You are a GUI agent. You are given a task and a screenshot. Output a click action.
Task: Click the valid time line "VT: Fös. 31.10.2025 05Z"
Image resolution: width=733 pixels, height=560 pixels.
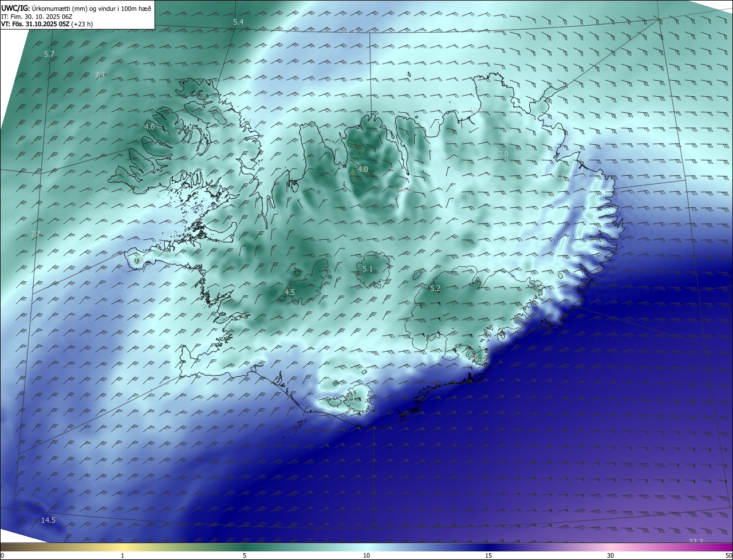[36, 25]
